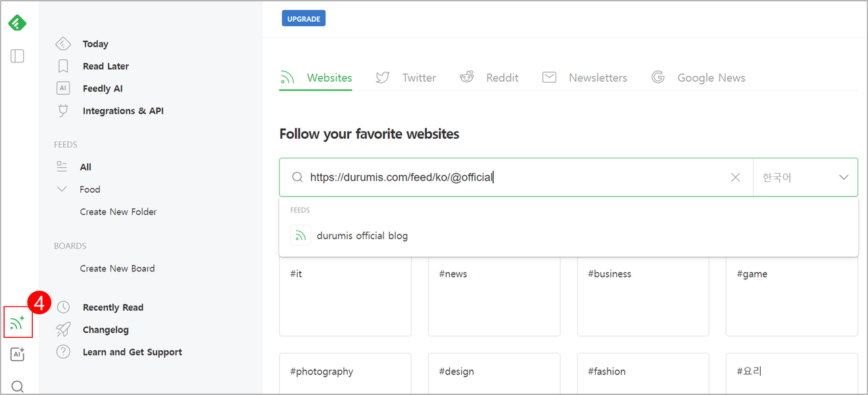The height and width of the screenshot is (395, 868).
Task: Click the search magnifier in URL field
Action: pos(297,177)
